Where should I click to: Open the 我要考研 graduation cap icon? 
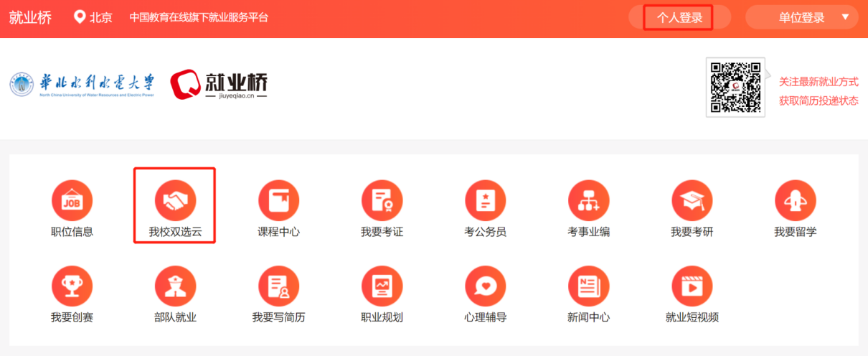(692, 201)
